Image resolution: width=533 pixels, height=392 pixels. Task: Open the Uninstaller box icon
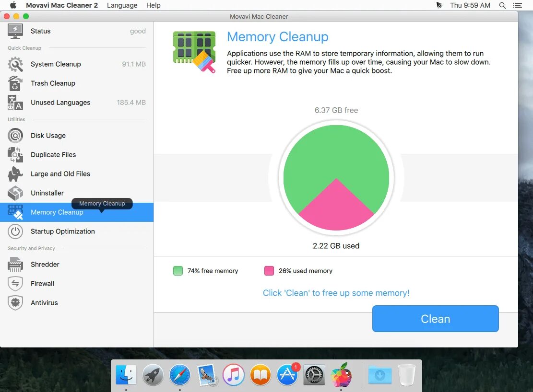[x=15, y=193]
